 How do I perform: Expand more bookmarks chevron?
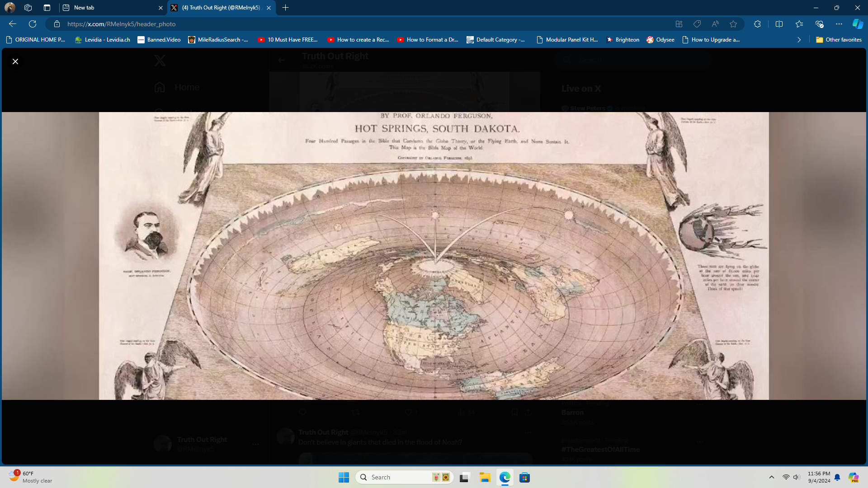799,40
